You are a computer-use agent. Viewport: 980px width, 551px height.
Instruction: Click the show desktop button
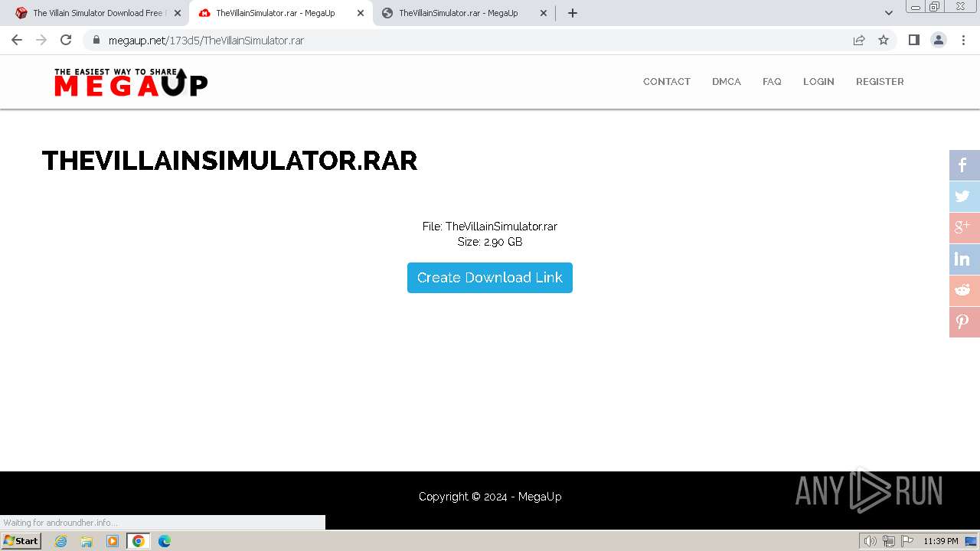(972, 541)
